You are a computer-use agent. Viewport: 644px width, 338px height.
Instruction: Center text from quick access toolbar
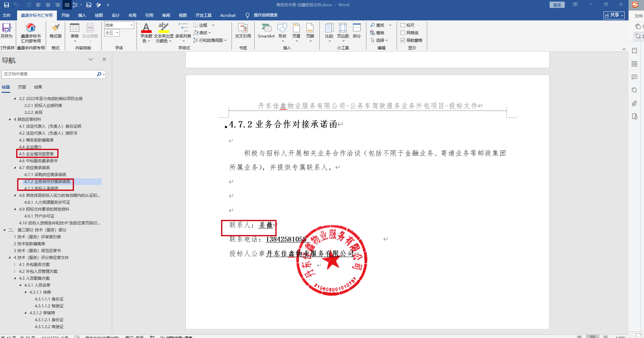click(48, 5)
